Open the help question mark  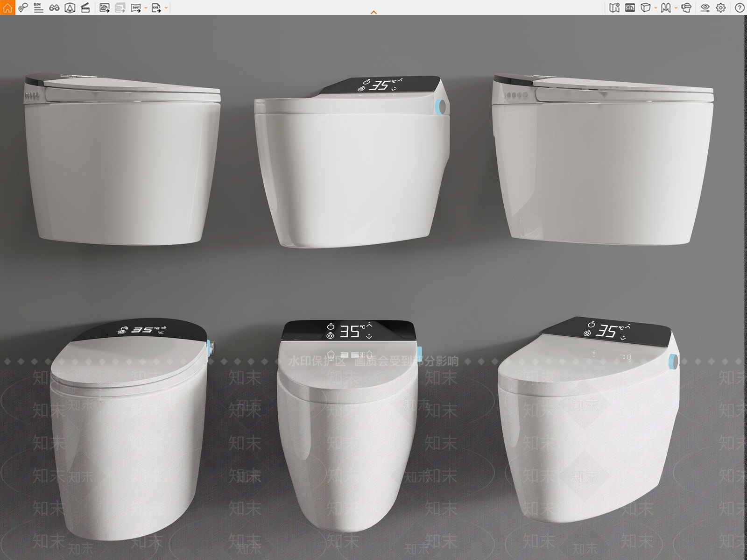tap(740, 7)
